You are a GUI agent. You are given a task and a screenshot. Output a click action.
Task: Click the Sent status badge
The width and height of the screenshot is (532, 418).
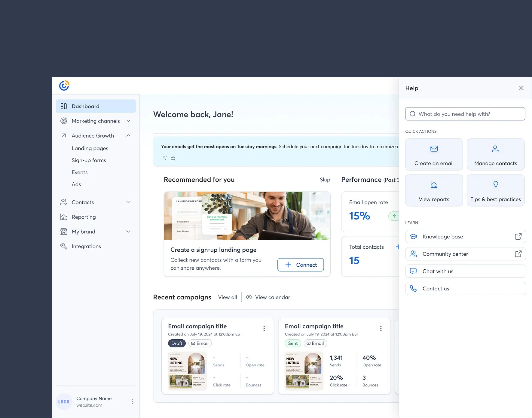pos(293,343)
